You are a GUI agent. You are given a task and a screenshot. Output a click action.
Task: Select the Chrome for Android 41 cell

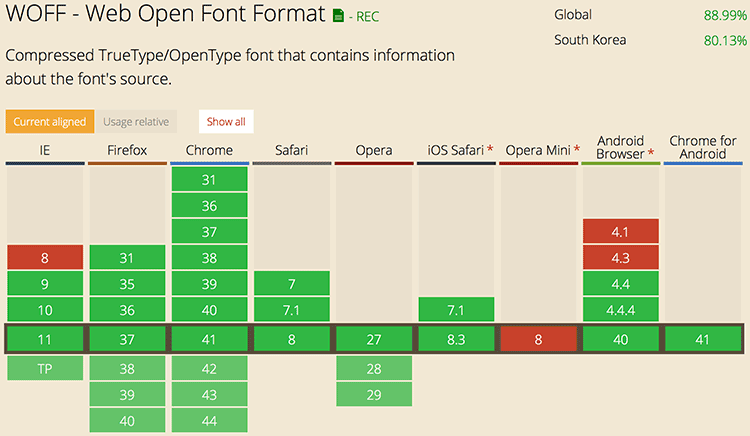(703, 339)
